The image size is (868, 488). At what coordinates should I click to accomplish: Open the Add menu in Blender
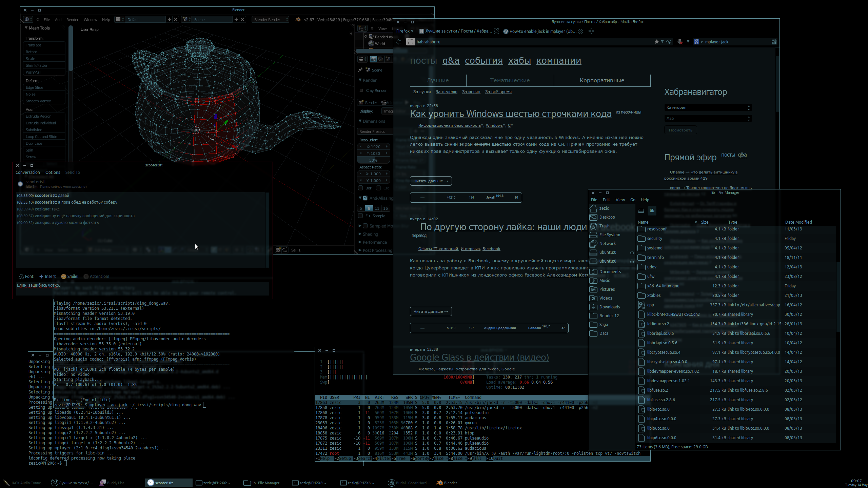pos(58,20)
